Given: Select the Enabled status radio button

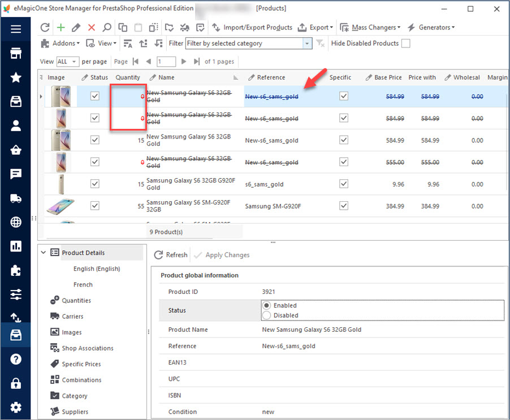Looking at the screenshot, I should [266, 305].
